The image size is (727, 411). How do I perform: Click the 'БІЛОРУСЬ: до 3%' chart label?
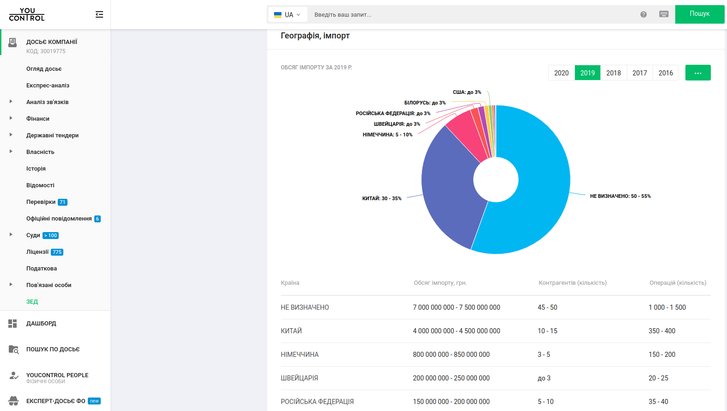[x=425, y=103]
